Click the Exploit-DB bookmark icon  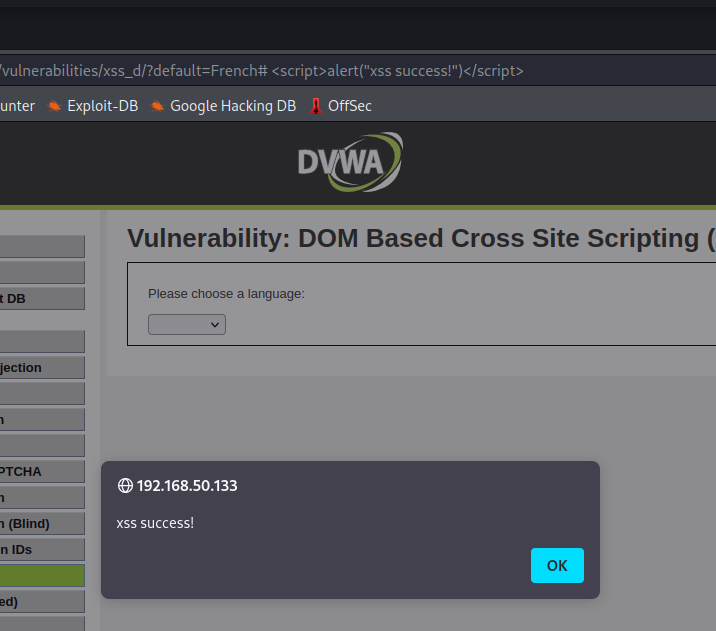click(x=54, y=106)
